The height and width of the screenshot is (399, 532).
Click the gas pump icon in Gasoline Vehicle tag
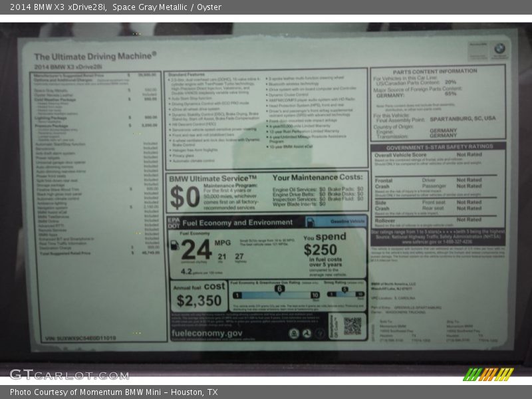click(312, 223)
